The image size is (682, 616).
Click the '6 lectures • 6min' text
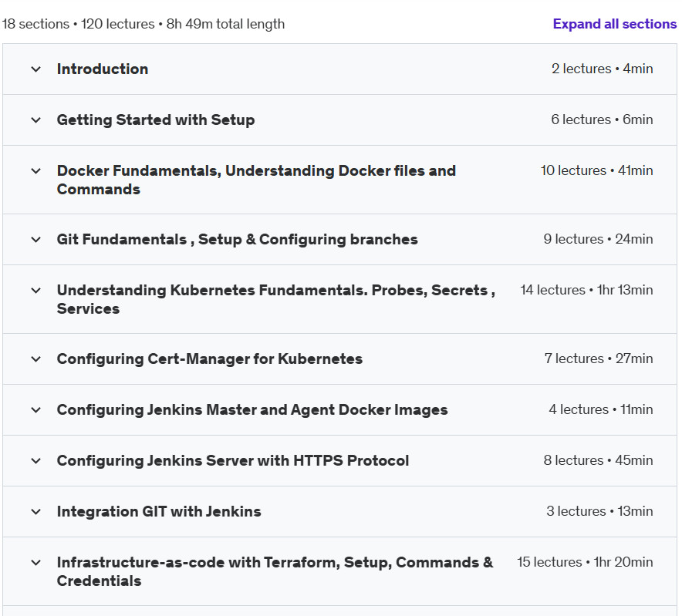pos(602,119)
